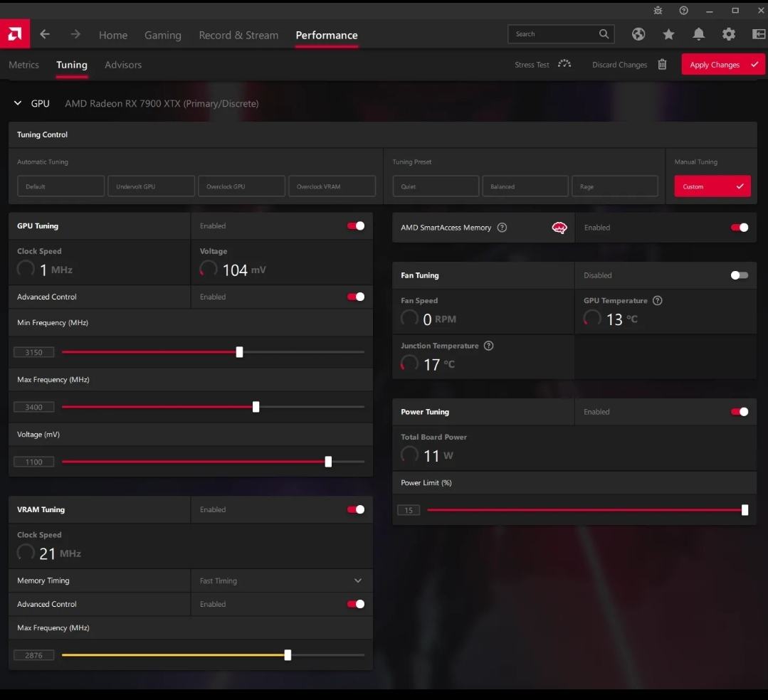Open the help question mark icon
The height and width of the screenshot is (700, 768).
coord(684,10)
